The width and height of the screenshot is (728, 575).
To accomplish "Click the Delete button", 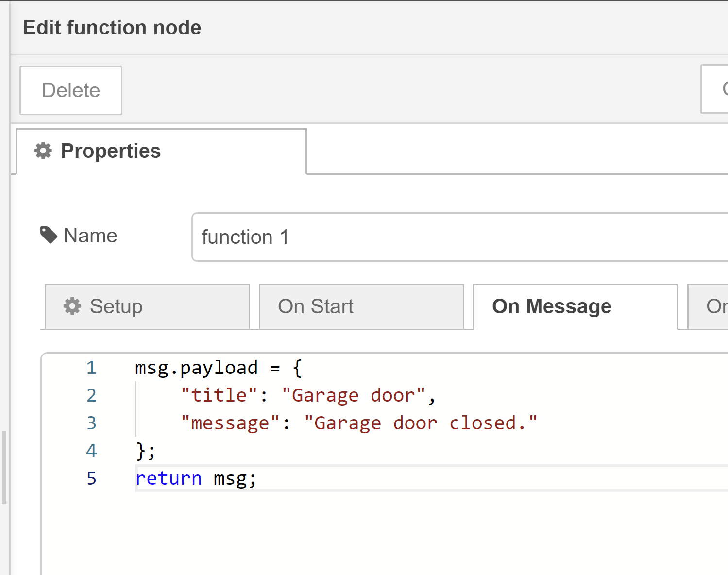I will click(x=71, y=90).
